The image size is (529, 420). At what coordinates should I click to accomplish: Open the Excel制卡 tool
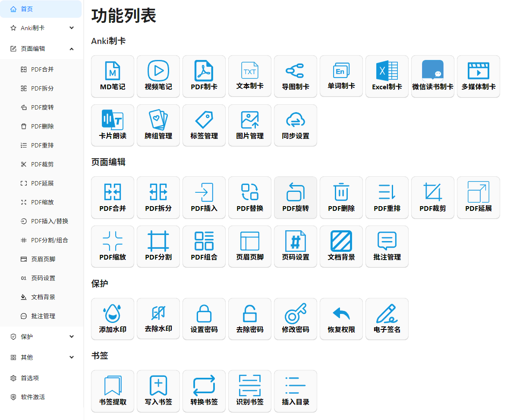387,76
